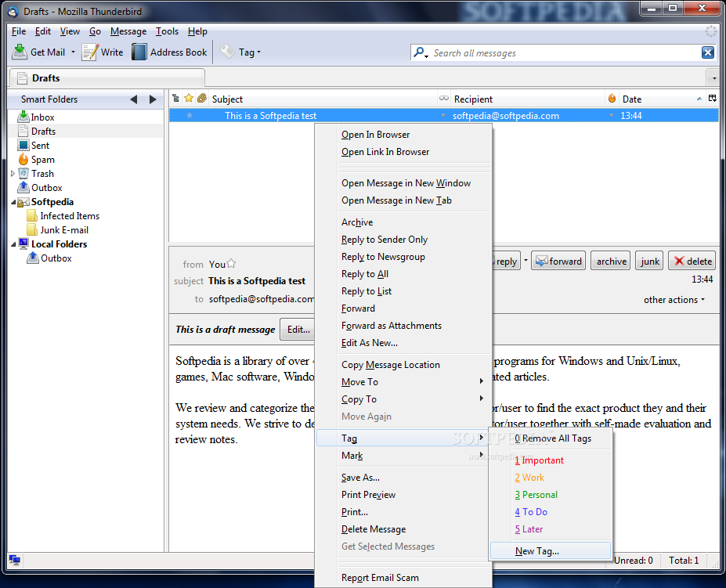Click the archive button in message header
This screenshot has width=726, height=588.
tap(611, 262)
